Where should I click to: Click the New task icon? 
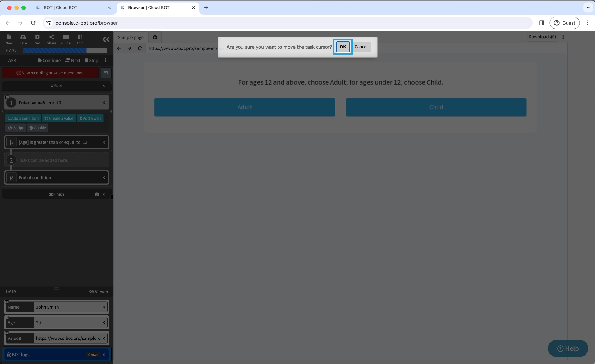coord(9,37)
